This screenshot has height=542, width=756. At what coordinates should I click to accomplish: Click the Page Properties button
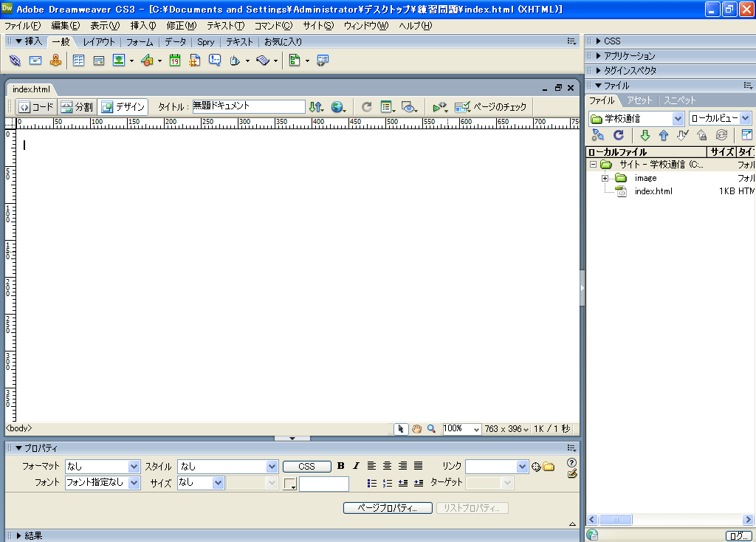tap(388, 509)
